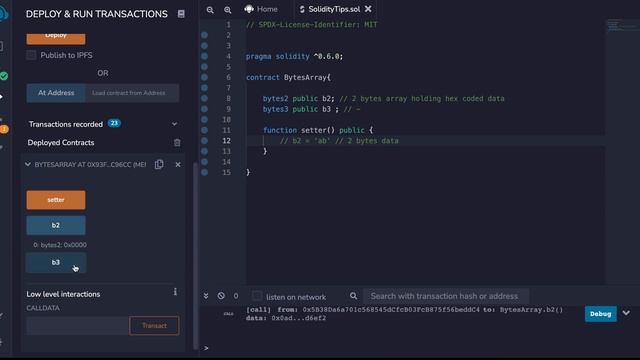Enable Publish to IPFS checkbox
640x360 pixels.
pos(31,55)
